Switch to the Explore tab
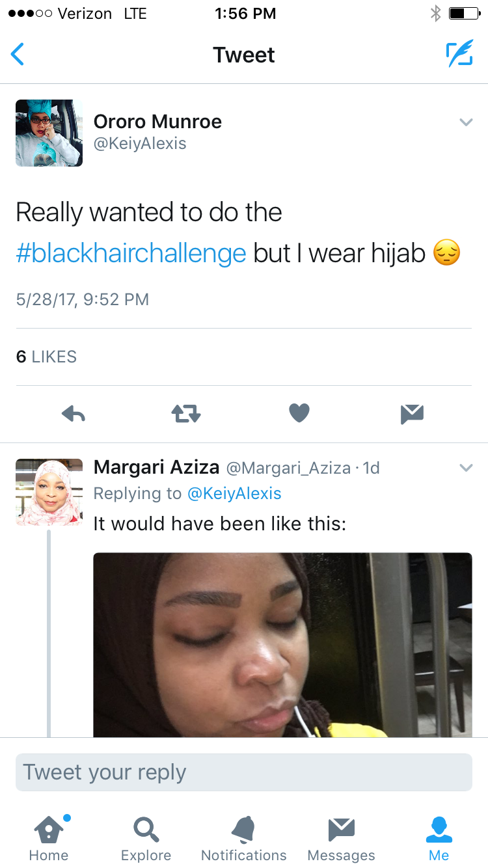 tap(146, 838)
